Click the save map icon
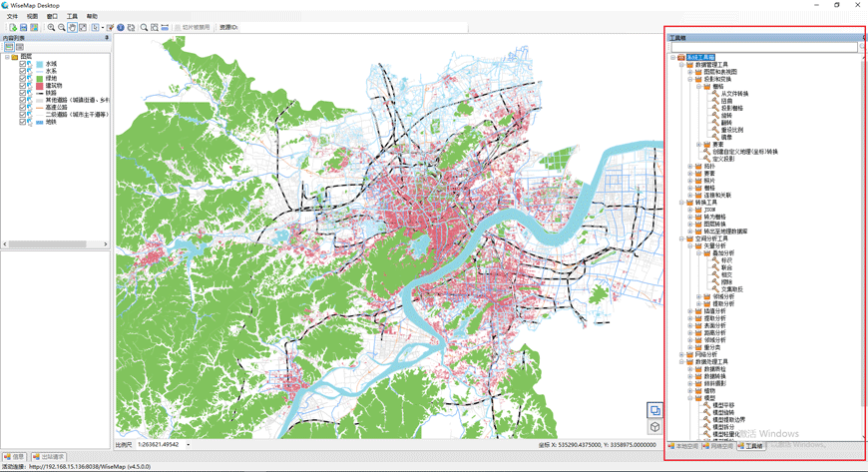Screen dimensions: 868x472 [x=23, y=28]
